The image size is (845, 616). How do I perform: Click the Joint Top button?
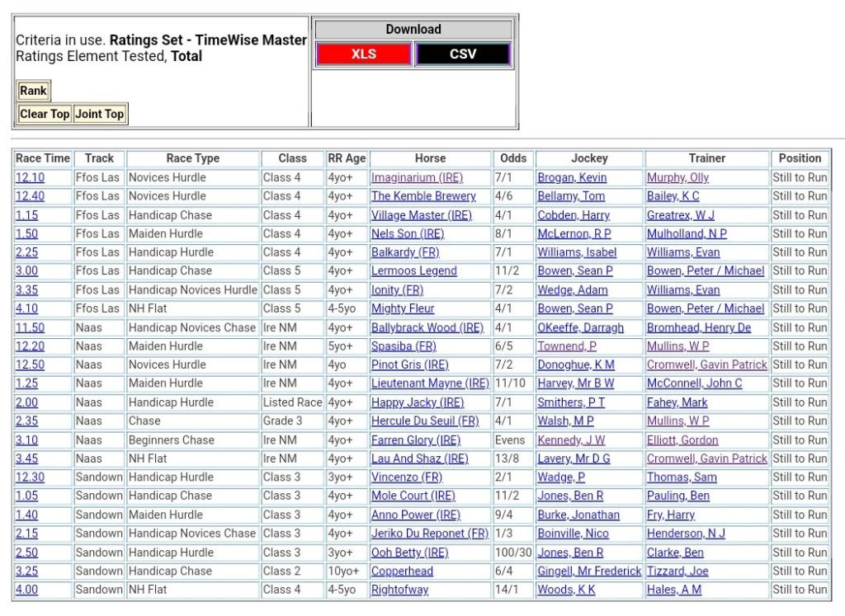click(99, 114)
